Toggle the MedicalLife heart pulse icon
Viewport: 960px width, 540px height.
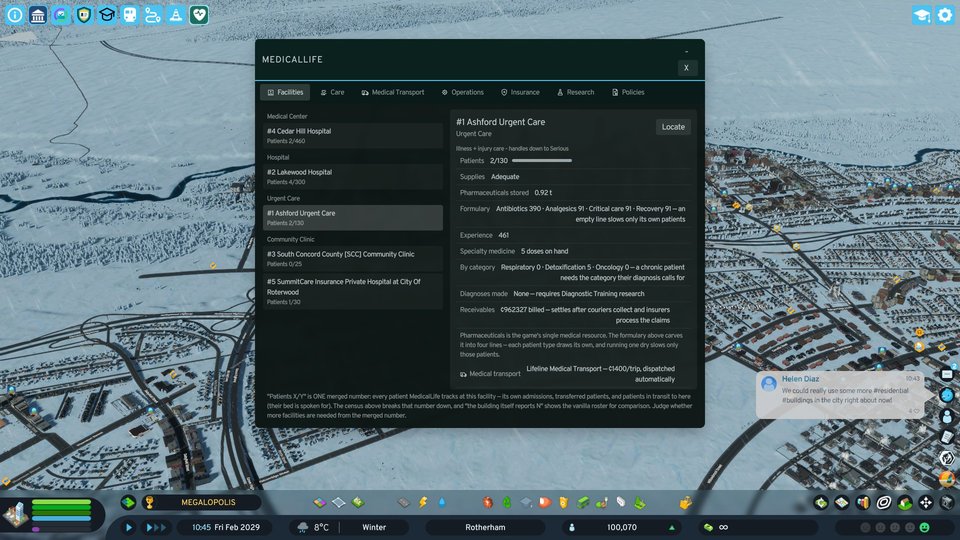(199, 15)
